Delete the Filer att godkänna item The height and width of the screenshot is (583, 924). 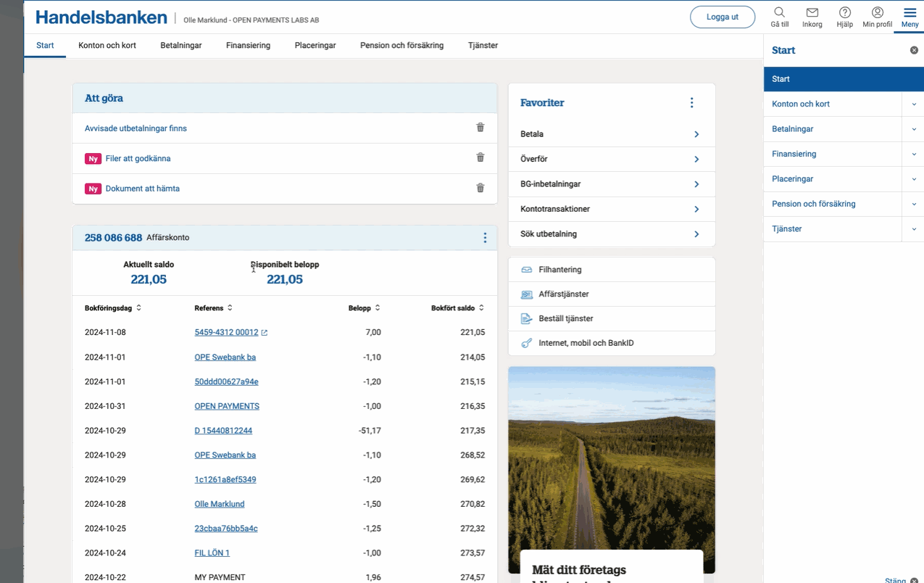480,157
